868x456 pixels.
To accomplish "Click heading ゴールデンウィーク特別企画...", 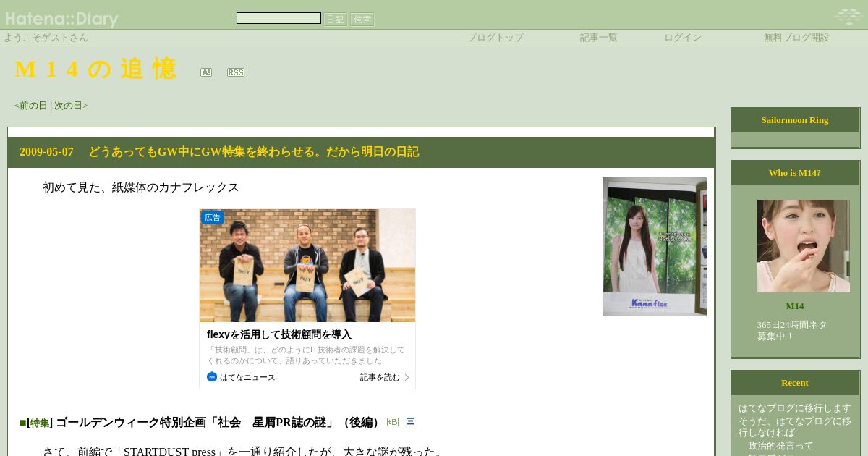I will point(219,423).
